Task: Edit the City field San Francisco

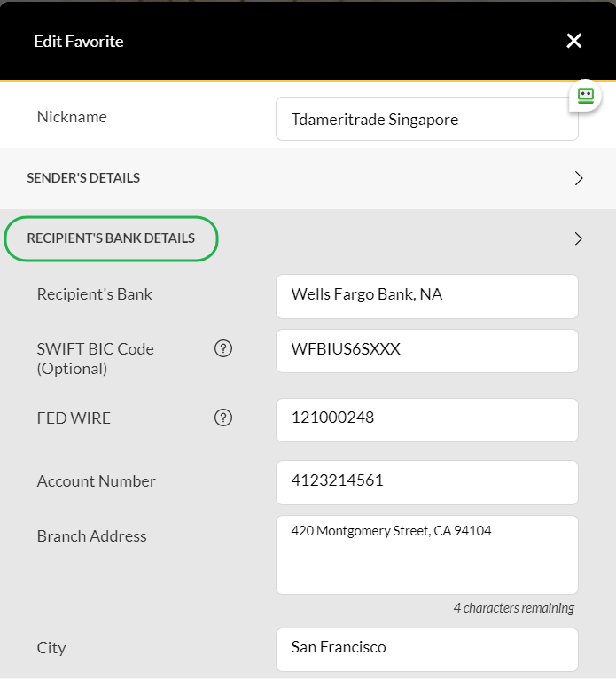Action: pyautogui.click(x=427, y=650)
